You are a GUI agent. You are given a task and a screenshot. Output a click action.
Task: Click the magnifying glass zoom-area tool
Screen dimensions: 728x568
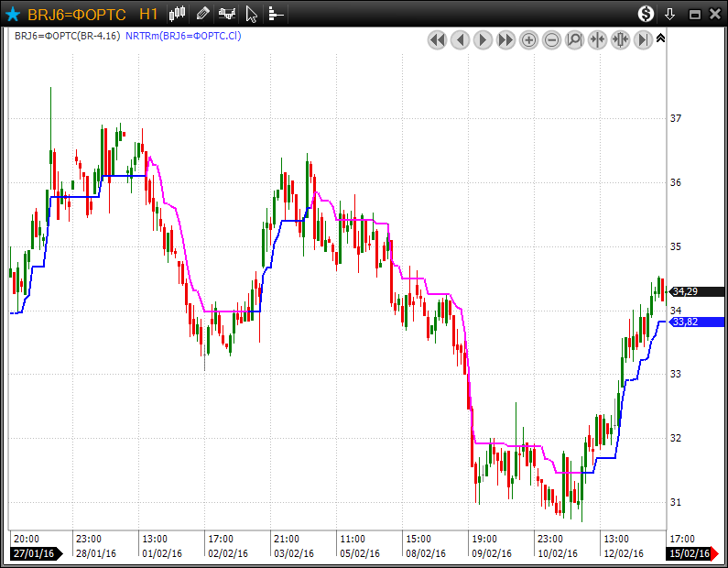coord(574,39)
